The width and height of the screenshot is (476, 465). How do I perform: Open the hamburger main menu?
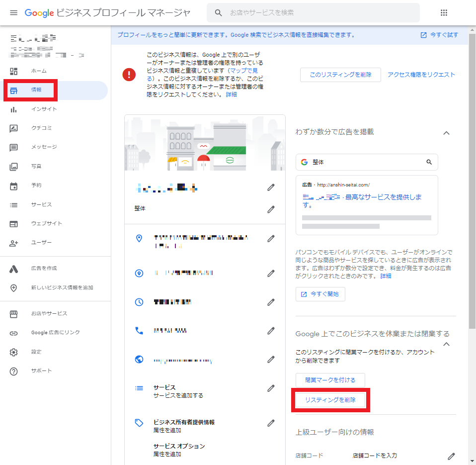point(13,13)
